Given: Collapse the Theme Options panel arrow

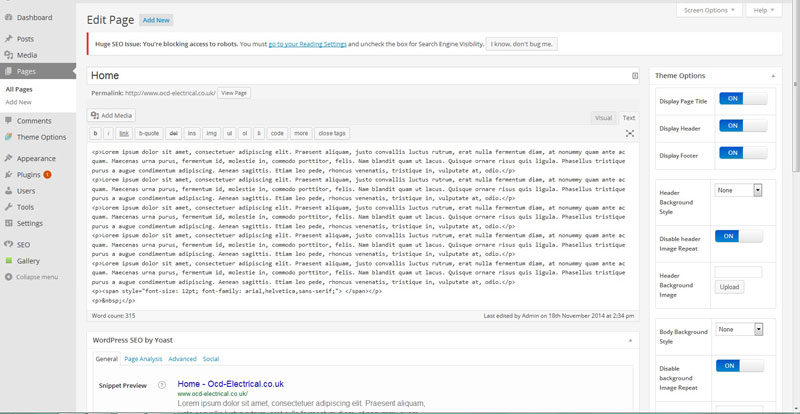Looking at the screenshot, I should point(772,76).
